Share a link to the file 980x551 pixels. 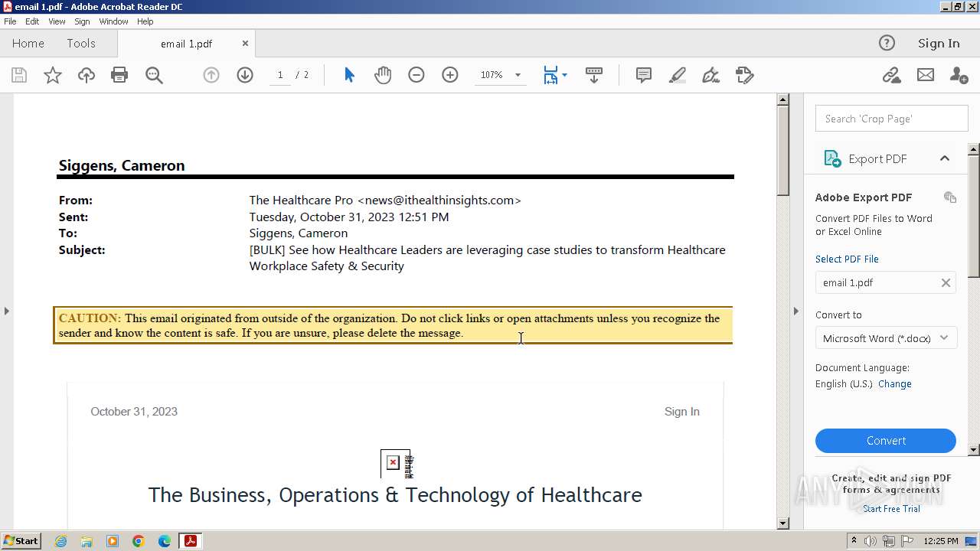[891, 75]
